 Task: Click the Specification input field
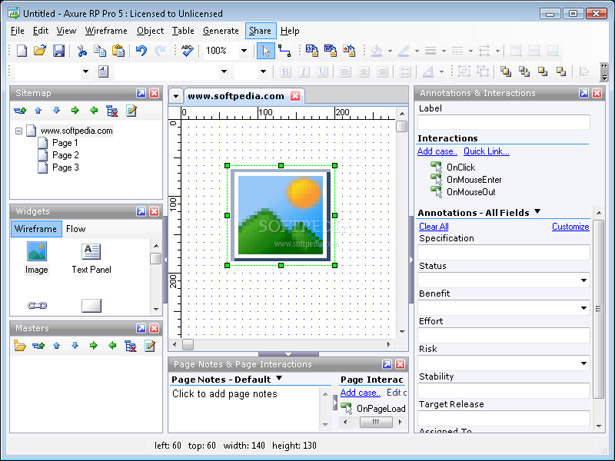504,252
